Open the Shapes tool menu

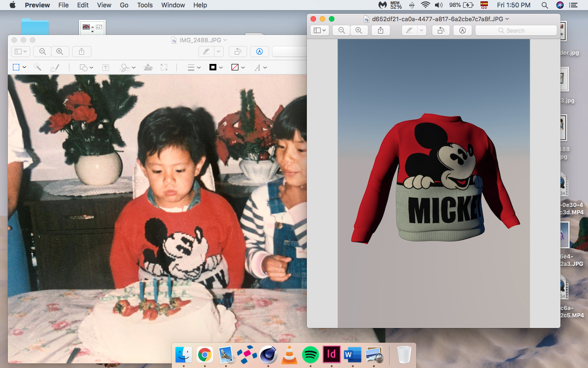[86, 68]
